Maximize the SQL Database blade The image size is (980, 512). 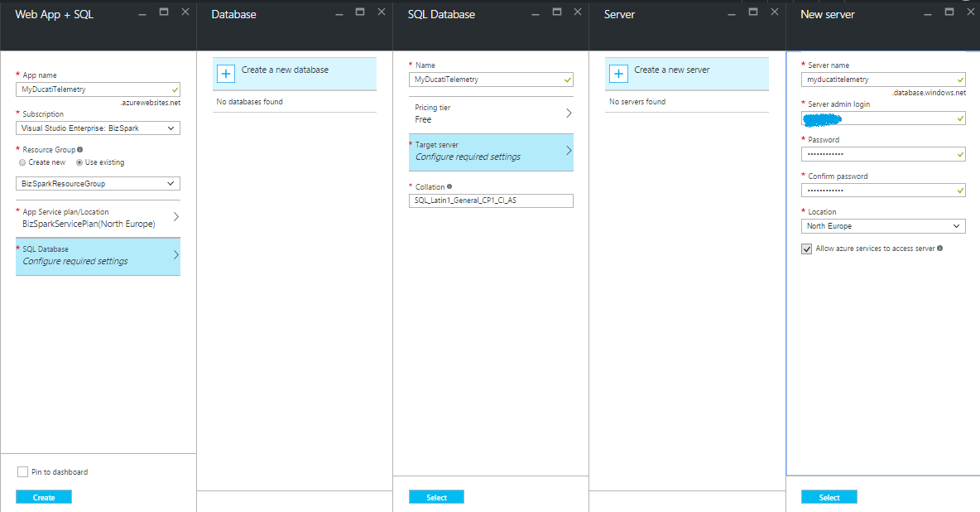point(556,12)
